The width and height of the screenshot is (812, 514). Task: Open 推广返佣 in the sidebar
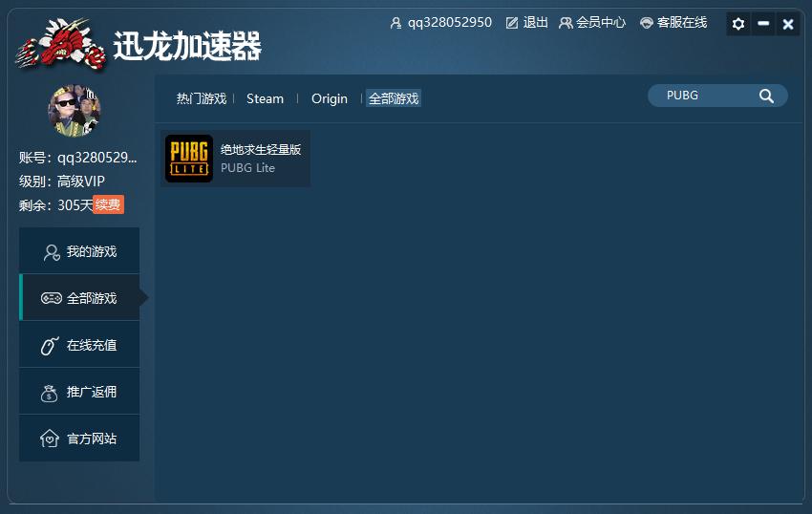coord(79,391)
